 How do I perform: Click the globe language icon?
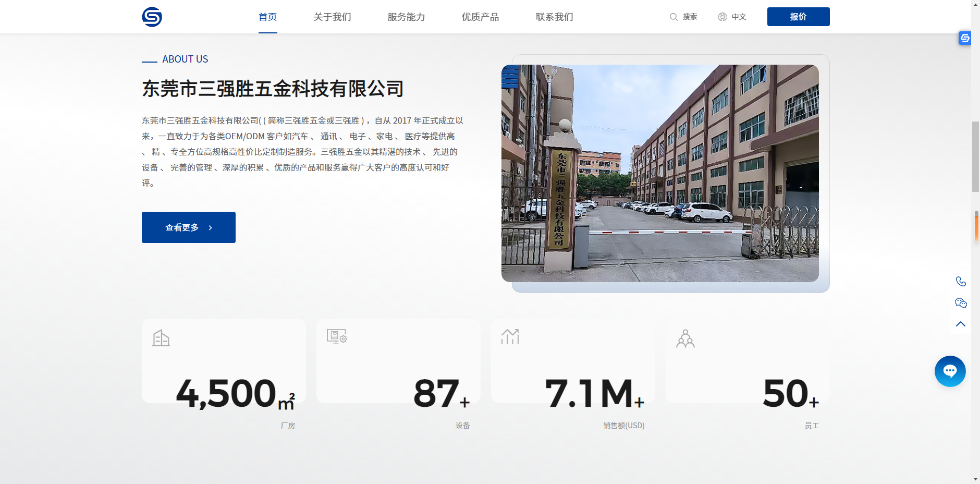[722, 17]
